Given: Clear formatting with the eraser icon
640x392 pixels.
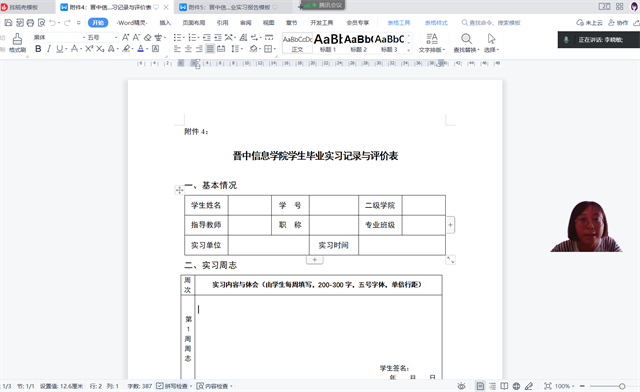Looking at the screenshot, I should (147, 38).
